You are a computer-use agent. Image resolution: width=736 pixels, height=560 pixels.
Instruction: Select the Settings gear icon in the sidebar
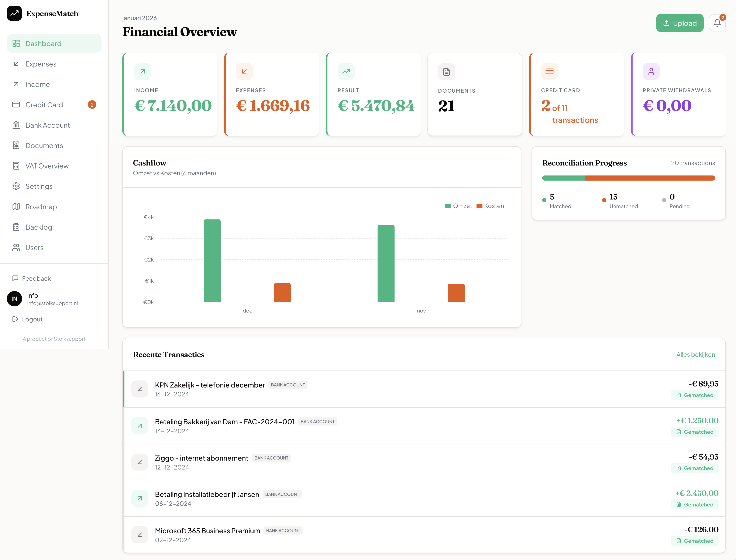[16, 186]
